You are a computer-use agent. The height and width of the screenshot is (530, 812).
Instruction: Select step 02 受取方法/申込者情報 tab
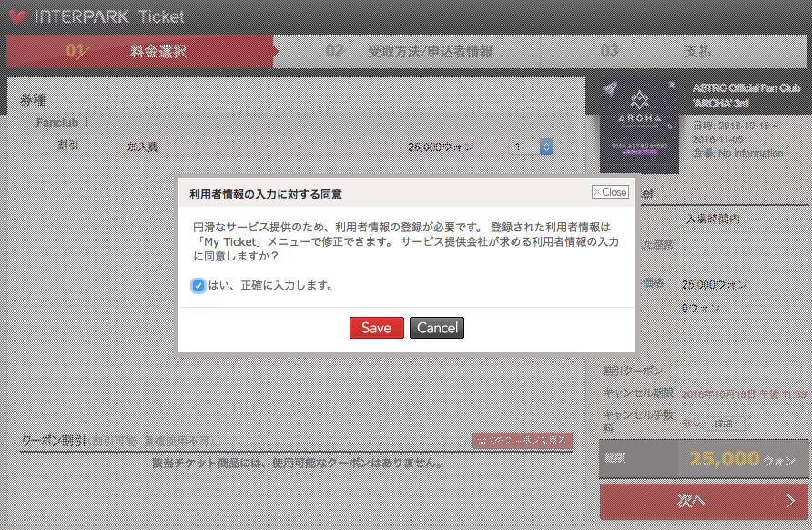409,51
